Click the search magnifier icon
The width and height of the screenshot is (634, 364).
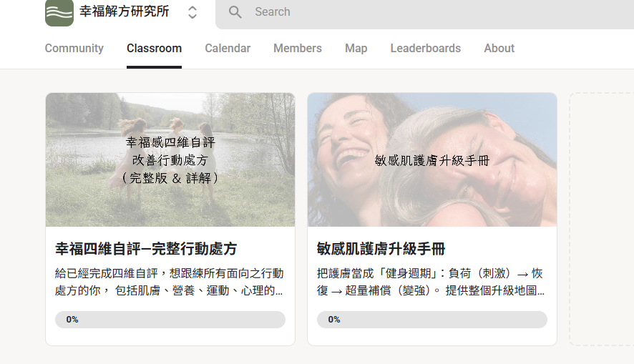click(x=235, y=12)
